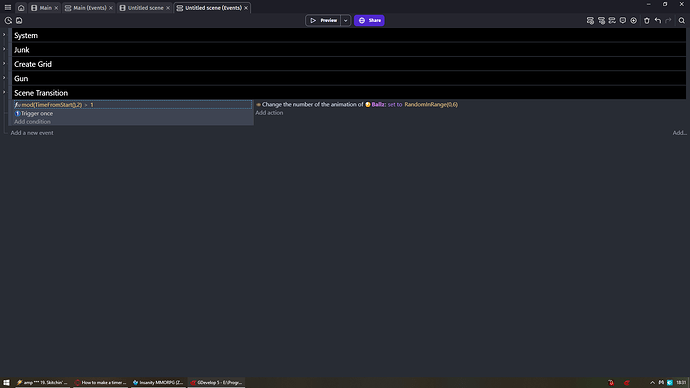This screenshot has height=388, width=690.
Task: Expand the System event group
Action: pos(4,35)
